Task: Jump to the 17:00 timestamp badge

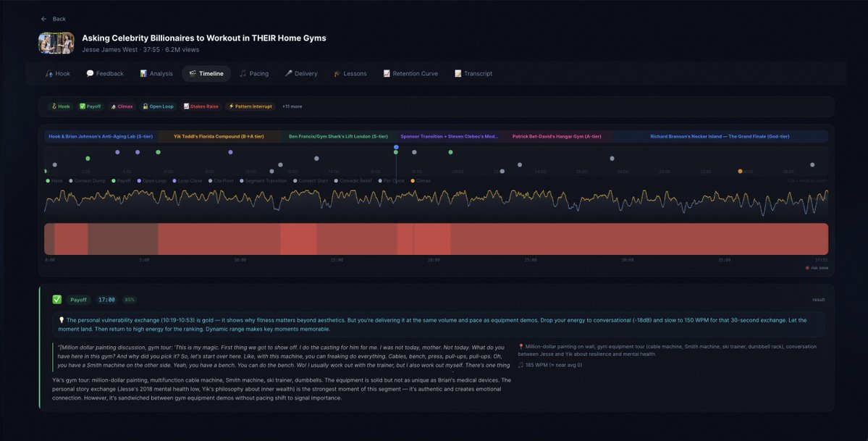Action: point(106,300)
